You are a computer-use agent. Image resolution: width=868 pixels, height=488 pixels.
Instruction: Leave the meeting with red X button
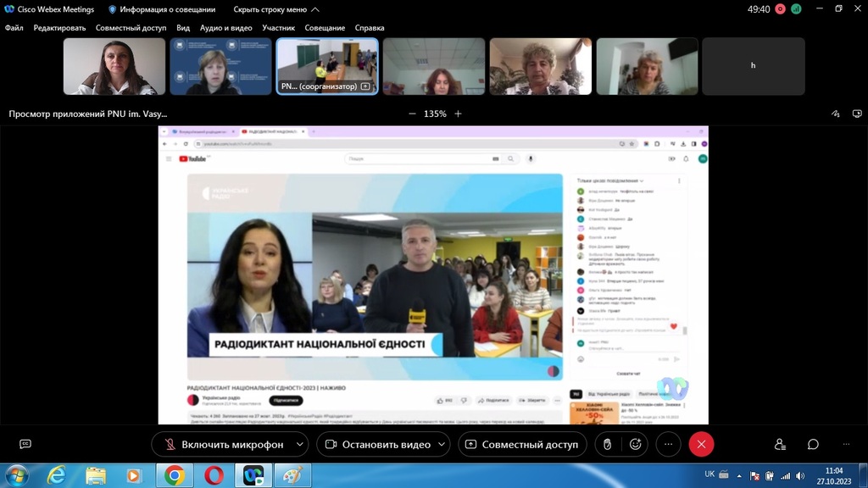point(701,444)
